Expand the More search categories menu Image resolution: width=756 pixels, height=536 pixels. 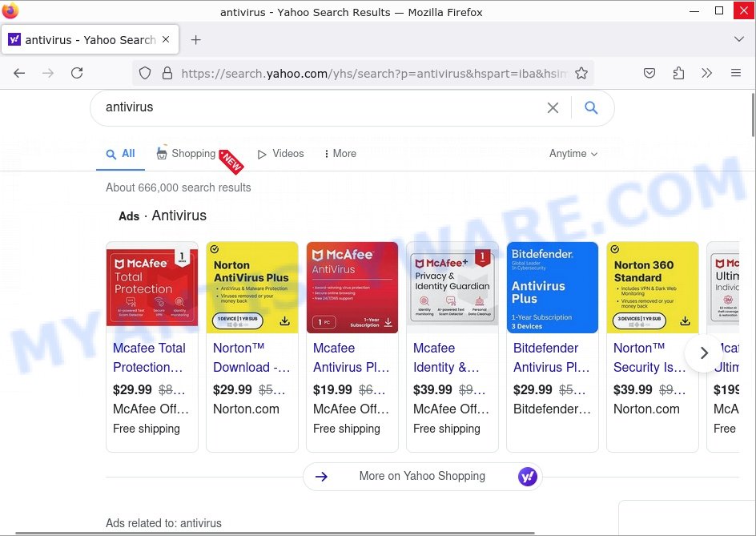pyautogui.click(x=340, y=154)
